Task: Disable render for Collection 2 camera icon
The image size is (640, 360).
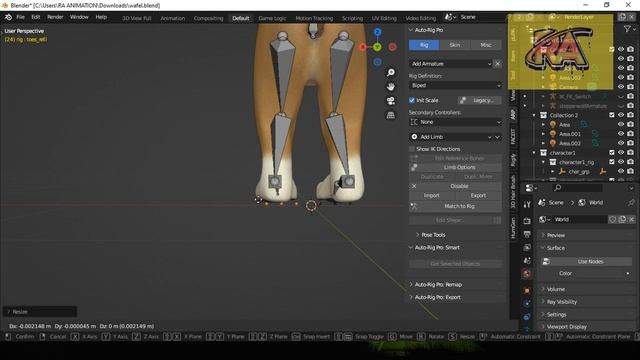Action: (x=631, y=115)
